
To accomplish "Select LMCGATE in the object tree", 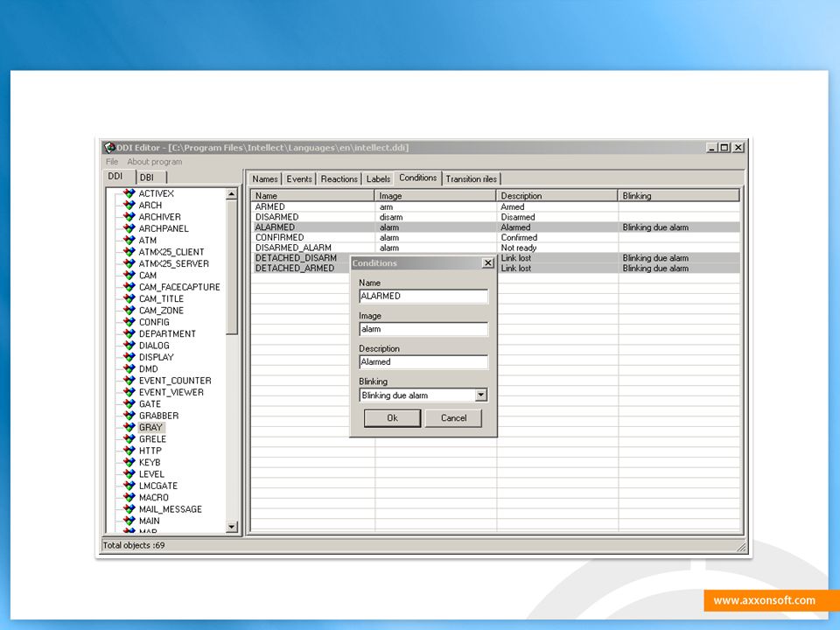I will [x=158, y=486].
